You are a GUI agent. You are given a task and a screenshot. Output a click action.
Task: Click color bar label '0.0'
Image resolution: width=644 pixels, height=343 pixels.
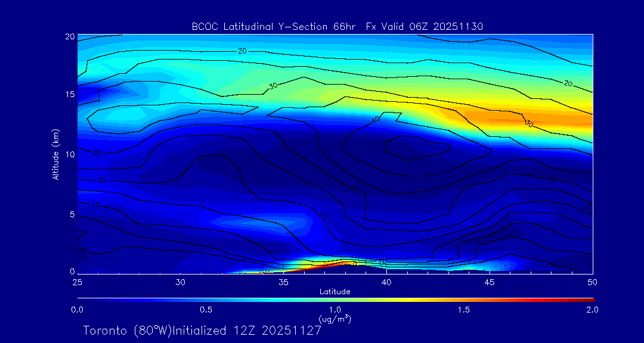point(77,310)
